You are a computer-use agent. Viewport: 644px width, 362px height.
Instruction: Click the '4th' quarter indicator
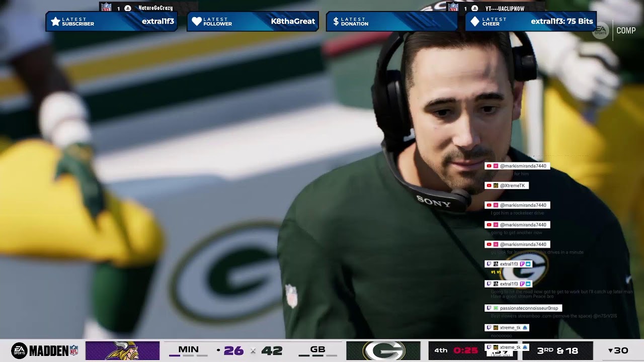pos(441,350)
